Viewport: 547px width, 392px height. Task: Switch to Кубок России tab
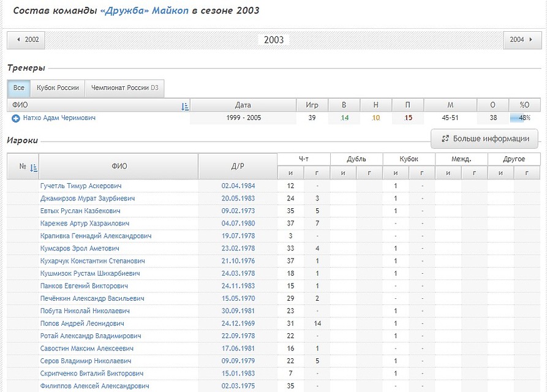58,88
